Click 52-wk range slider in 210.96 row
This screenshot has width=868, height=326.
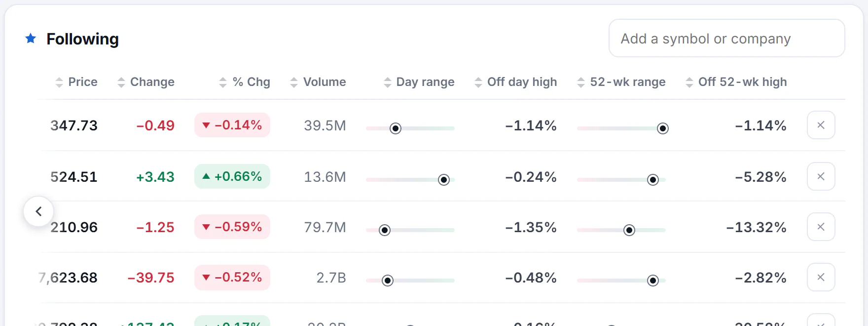point(621,230)
